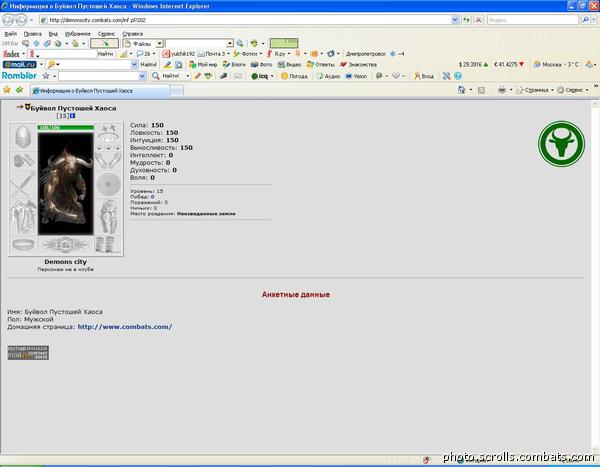
Task: Click the Ответы button on mail.ru toolbar
Action: (x=321, y=64)
